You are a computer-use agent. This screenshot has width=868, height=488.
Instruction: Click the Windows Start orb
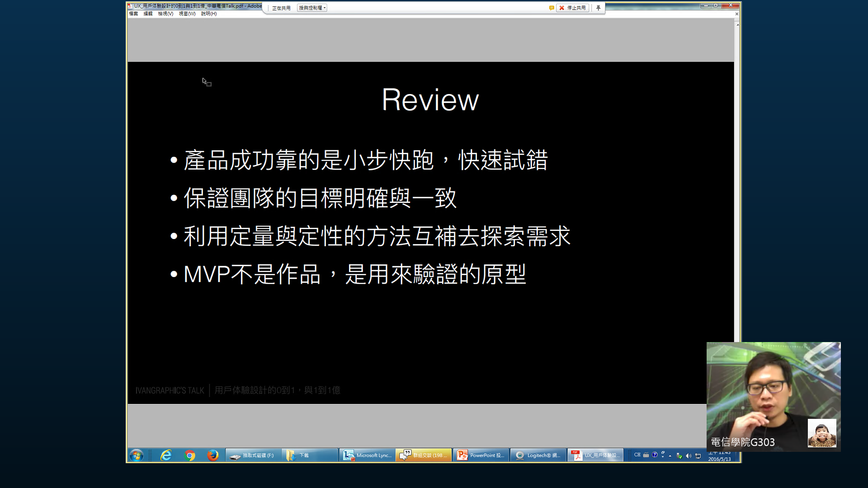tap(136, 455)
